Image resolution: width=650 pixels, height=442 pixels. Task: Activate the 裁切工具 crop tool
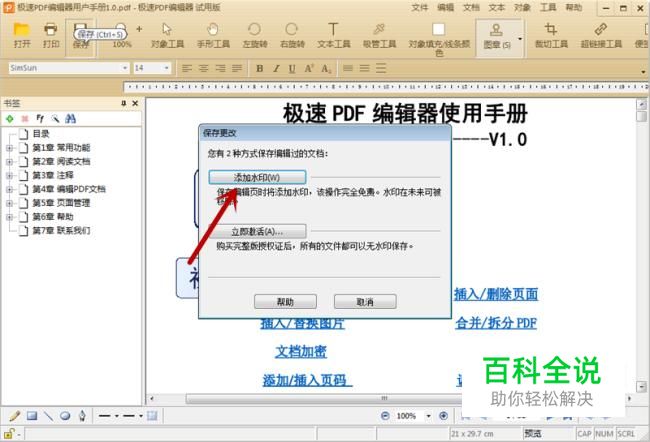click(x=551, y=35)
